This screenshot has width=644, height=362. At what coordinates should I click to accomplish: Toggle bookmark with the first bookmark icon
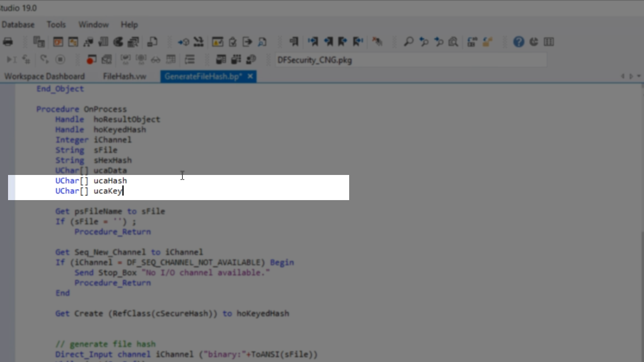click(x=294, y=42)
